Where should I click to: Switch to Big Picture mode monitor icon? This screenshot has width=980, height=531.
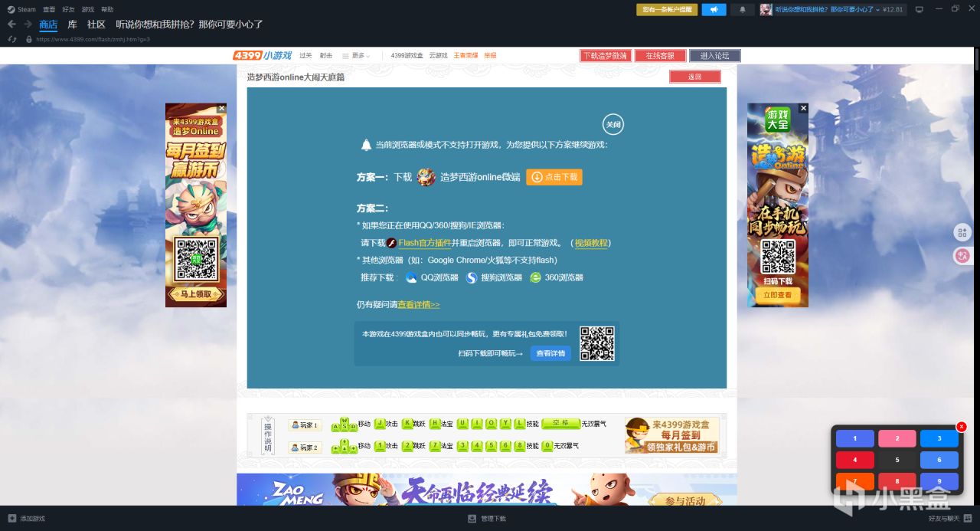coord(920,9)
